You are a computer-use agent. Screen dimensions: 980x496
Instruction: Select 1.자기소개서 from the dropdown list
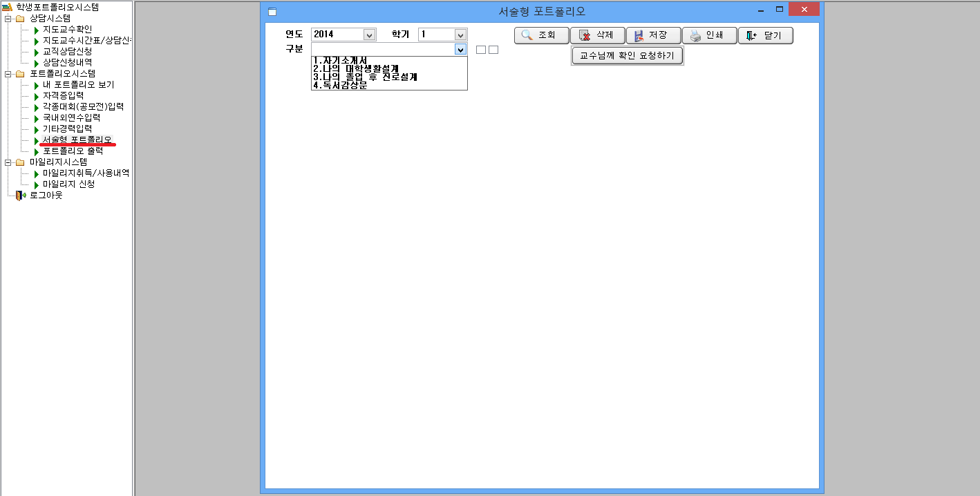tap(339, 60)
